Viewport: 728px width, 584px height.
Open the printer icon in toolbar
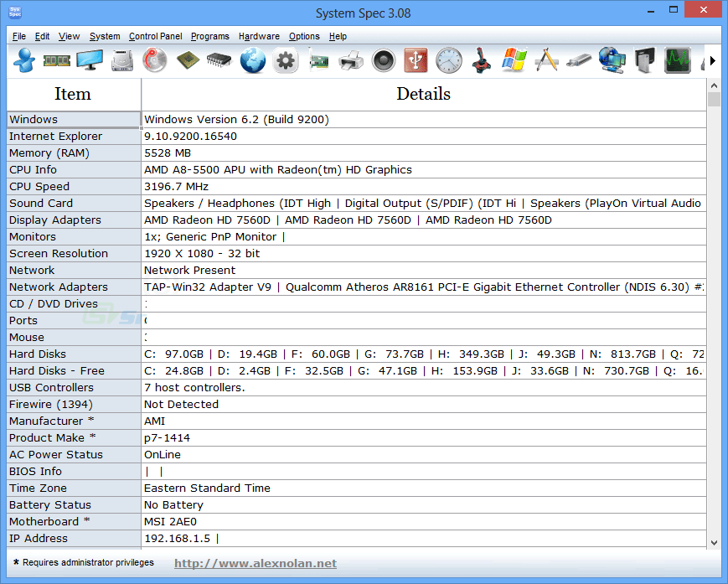(x=351, y=60)
